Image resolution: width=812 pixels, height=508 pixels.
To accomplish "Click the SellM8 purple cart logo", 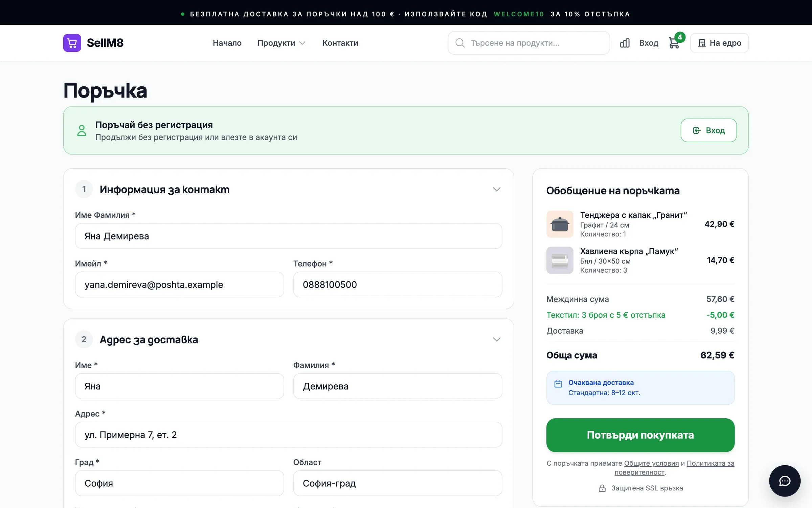I will click(72, 43).
